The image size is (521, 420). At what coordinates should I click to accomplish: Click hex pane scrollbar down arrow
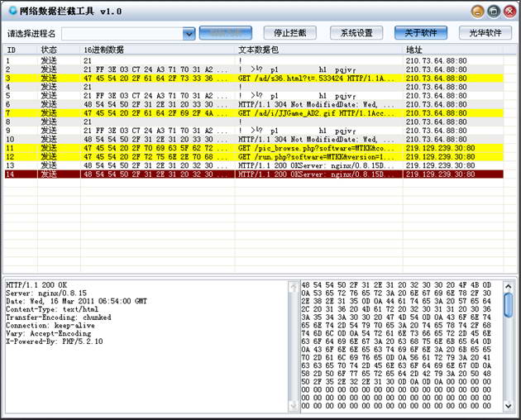pos(509,406)
